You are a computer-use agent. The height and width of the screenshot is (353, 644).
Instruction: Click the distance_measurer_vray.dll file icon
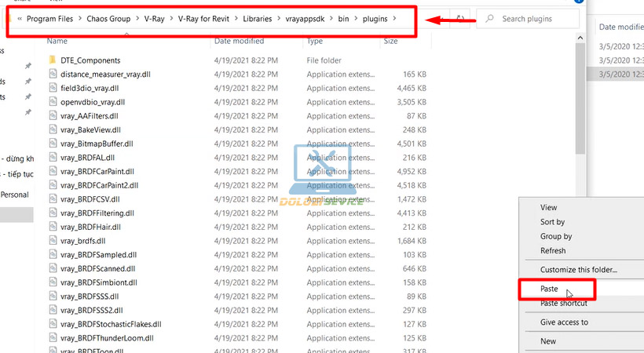[52, 75]
